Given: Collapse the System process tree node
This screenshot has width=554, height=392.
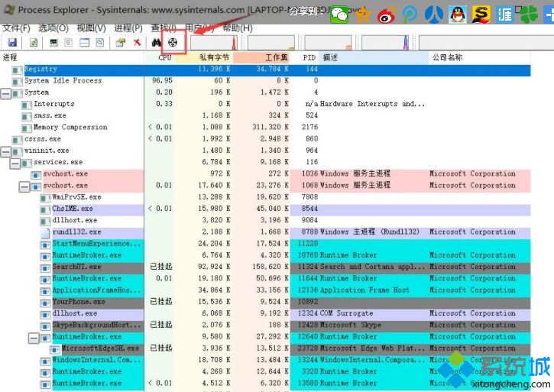Looking at the screenshot, I should point(7,92).
